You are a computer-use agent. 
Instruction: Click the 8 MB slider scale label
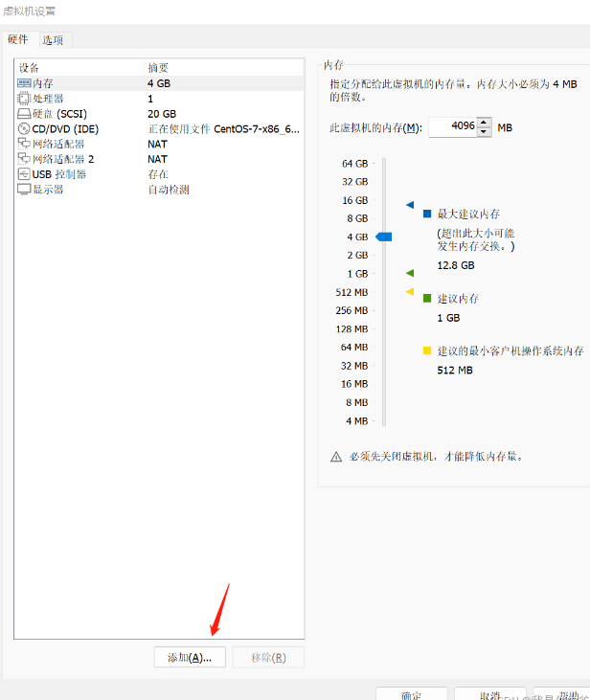point(357,402)
